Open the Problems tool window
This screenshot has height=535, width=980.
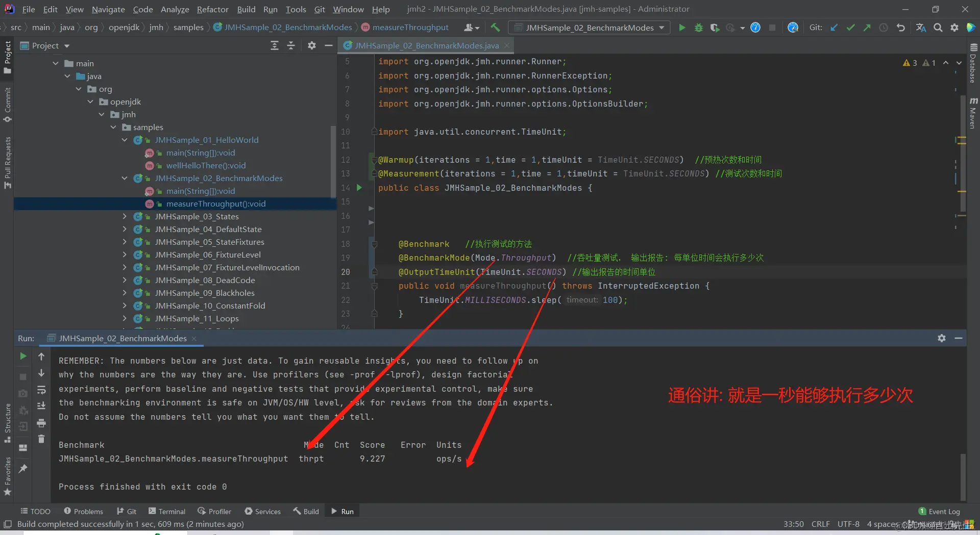83,511
